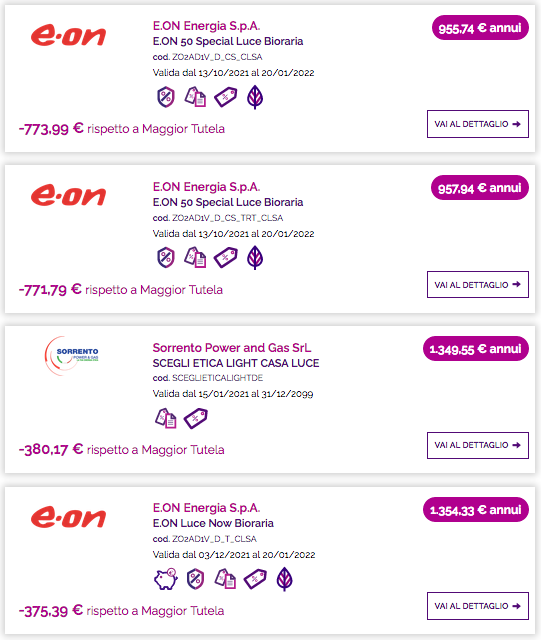541x640 pixels.
Task: Click green leaf icon in first E.ON offer
Action: click(255, 98)
